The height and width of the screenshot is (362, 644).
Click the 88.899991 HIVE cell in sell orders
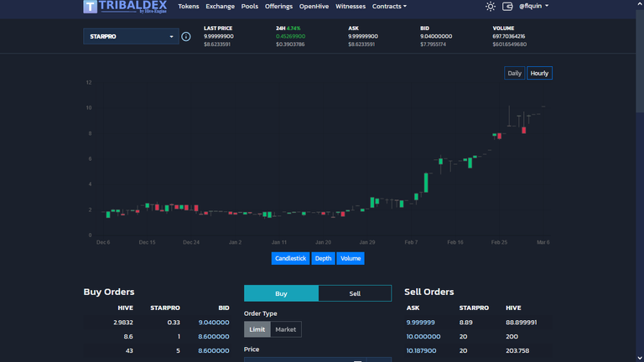tap(522, 322)
